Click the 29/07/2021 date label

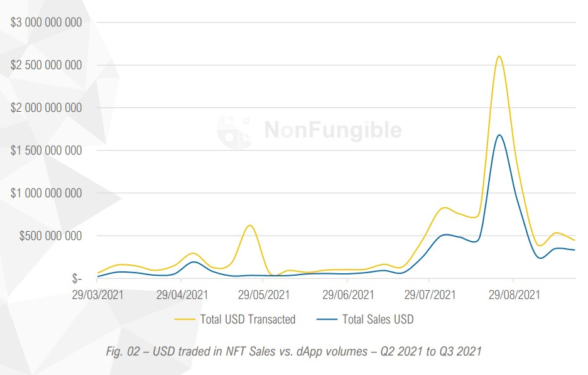(430, 294)
